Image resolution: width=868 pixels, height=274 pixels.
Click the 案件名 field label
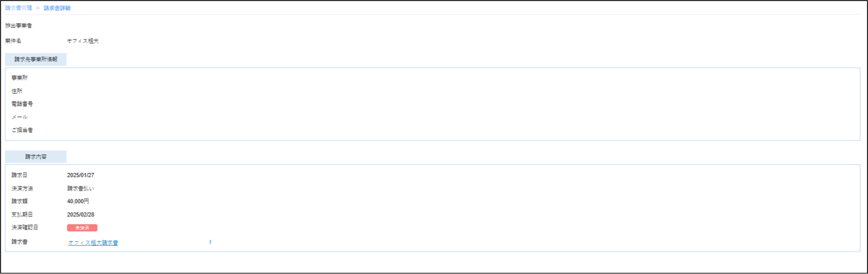pyautogui.click(x=13, y=41)
